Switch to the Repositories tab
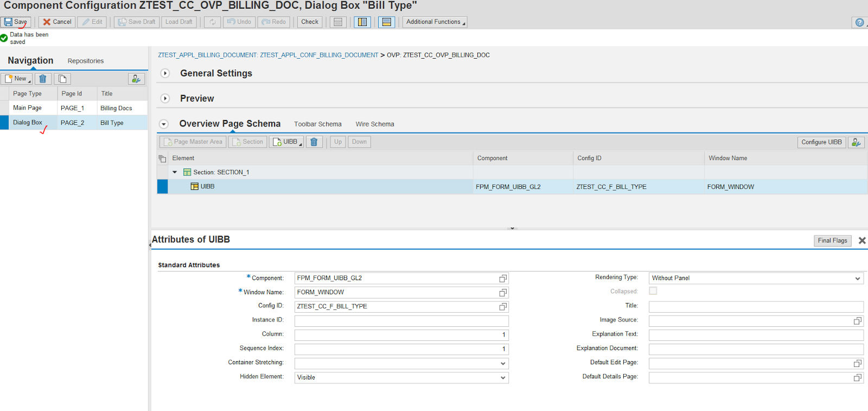Image resolution: width=868 pixels, height=411 pixels. coord(86,61)
